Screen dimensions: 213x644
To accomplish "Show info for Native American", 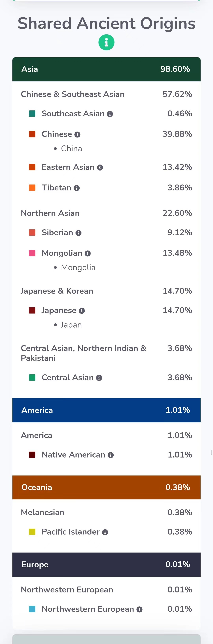I will [111, 455].
